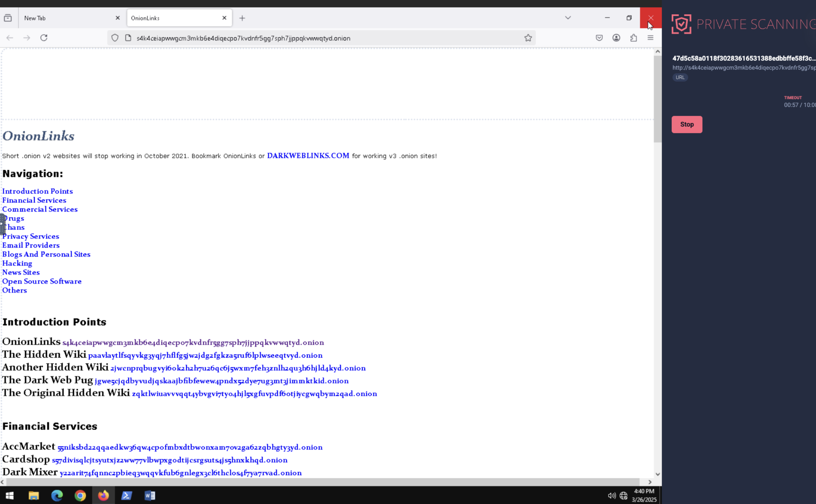Open the Firefox hamburger application menu
816x504 pixels.
tap(650, 38)
